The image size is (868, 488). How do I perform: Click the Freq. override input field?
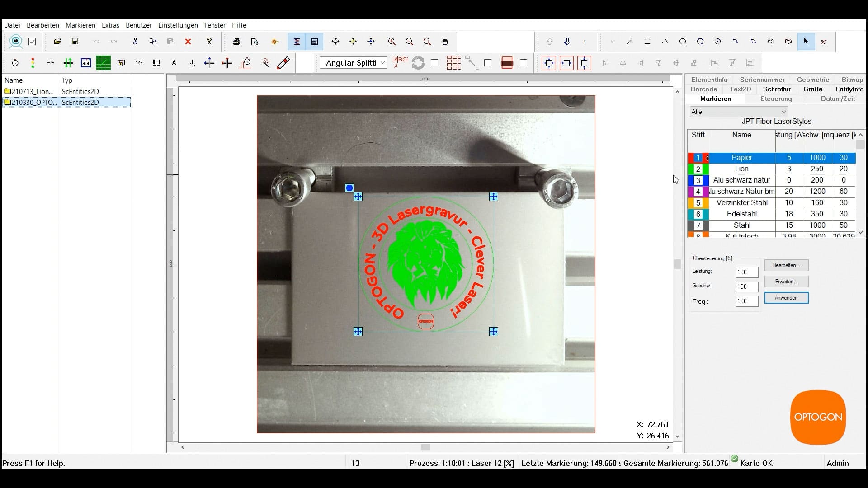click(747, 301)
